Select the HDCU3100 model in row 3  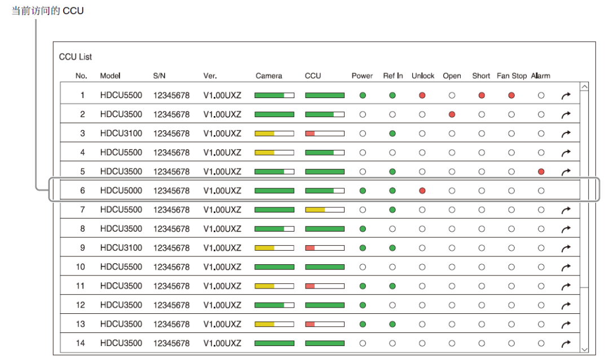click(121, 134)
